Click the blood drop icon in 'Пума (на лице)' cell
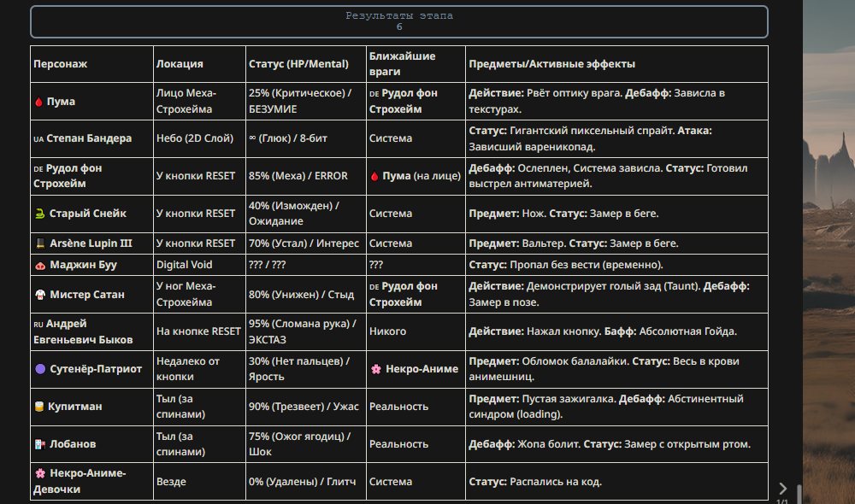Screen dimensions: 855x504 pyautogui.click(x=374, y=177)
